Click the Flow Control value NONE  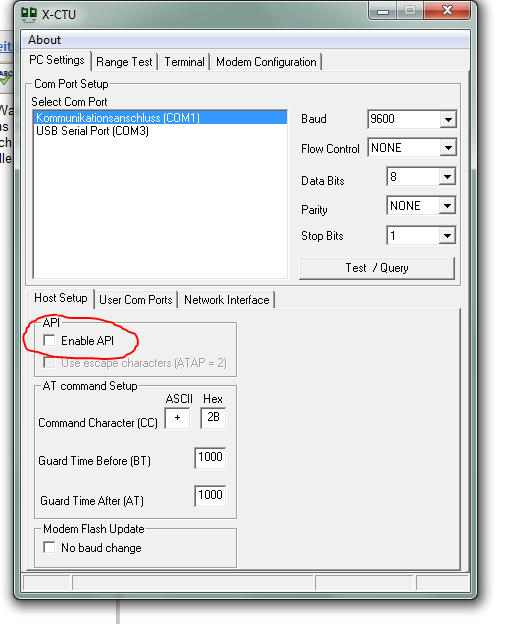point(404,148)
